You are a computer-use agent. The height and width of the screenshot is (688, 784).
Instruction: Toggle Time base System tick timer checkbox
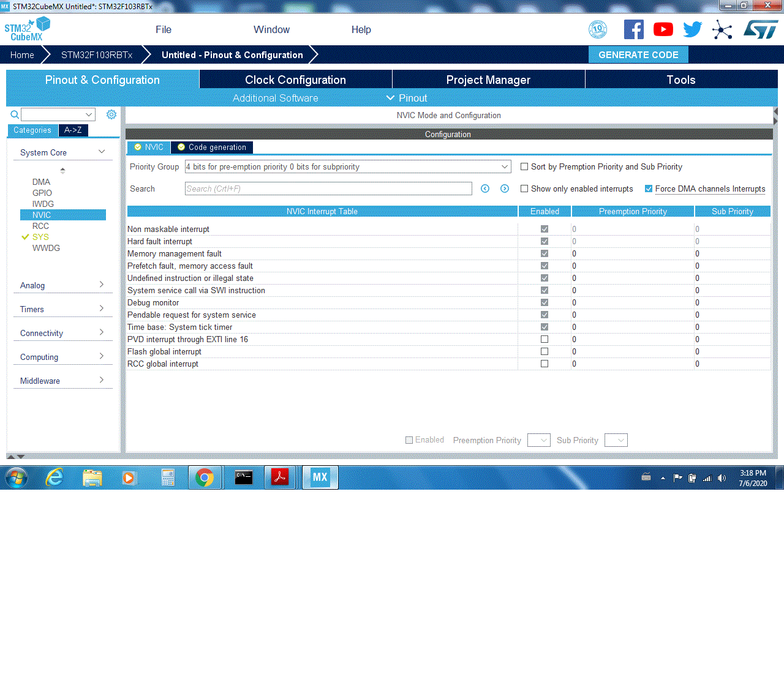click(545, 327)
